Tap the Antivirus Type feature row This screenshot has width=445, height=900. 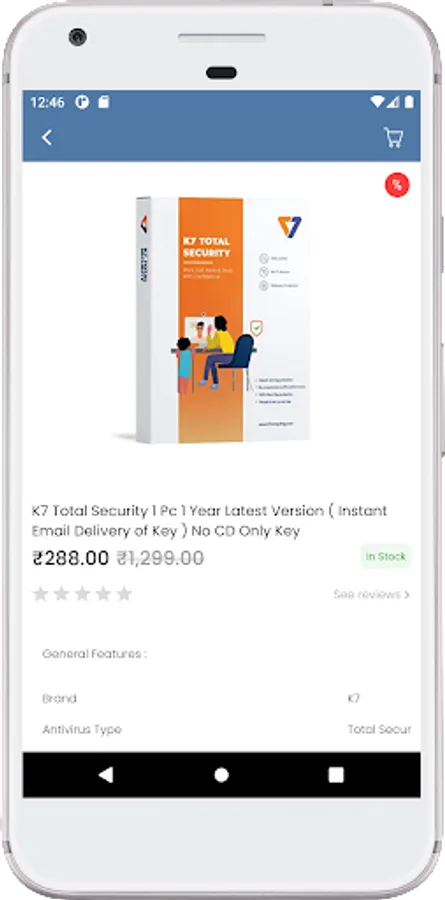[222, 730]
